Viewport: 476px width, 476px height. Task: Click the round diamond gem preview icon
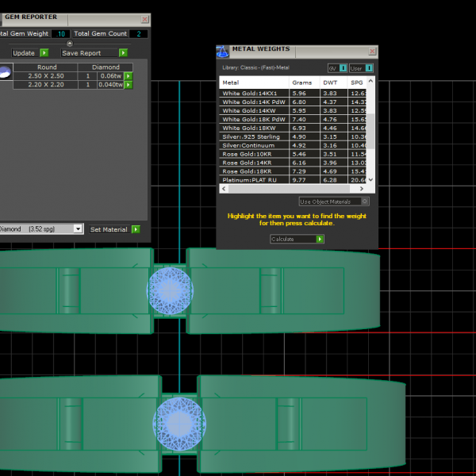5,72
